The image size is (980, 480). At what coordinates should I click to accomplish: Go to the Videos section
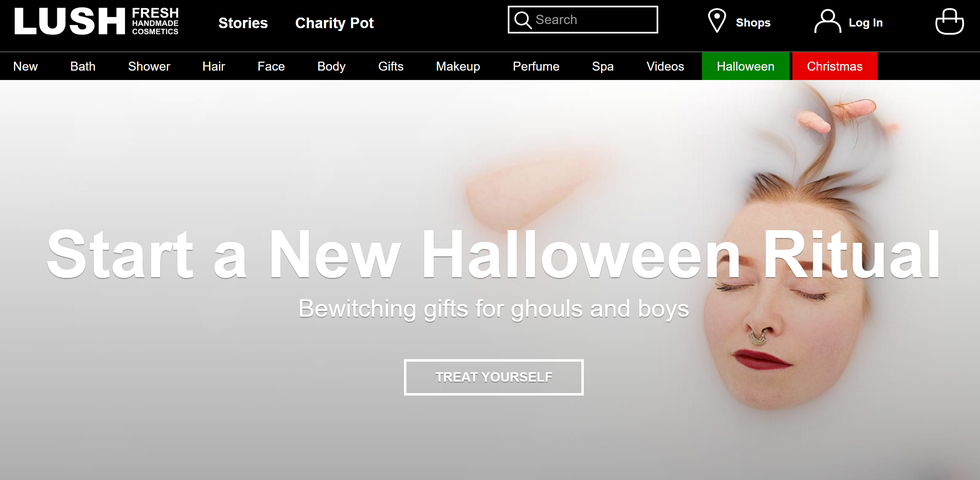[x=665, y=66]
